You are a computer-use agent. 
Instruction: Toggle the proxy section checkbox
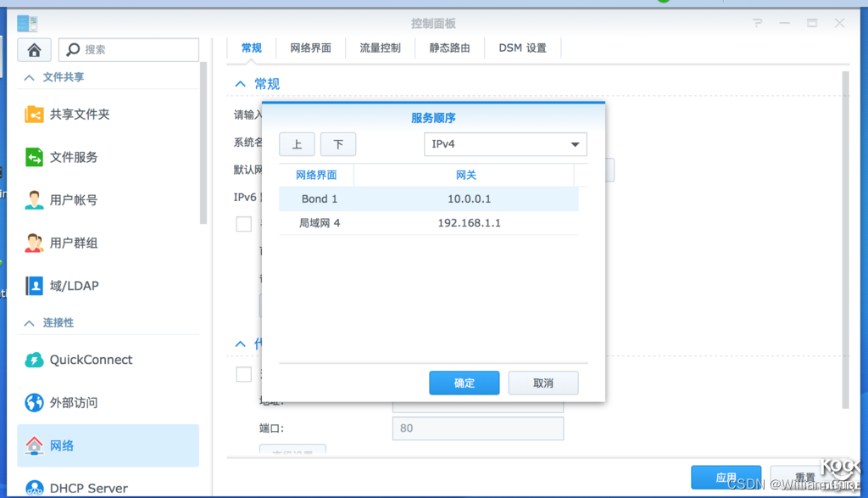(x=244, y=374)
